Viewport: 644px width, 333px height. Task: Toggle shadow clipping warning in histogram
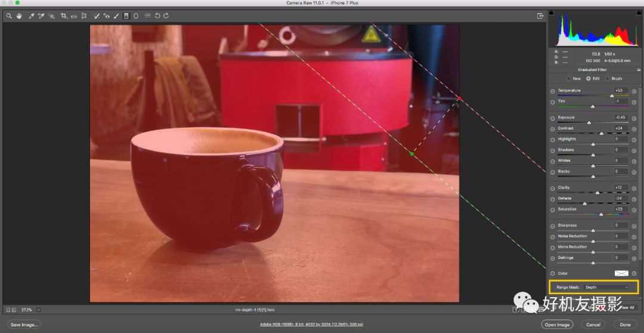click(551, 13)
